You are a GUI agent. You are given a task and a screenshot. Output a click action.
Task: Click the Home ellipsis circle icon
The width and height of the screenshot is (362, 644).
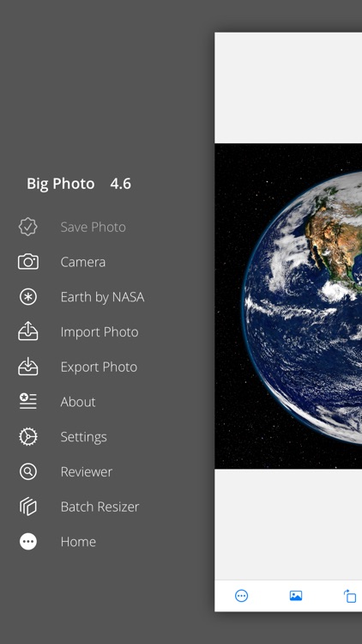28,541
